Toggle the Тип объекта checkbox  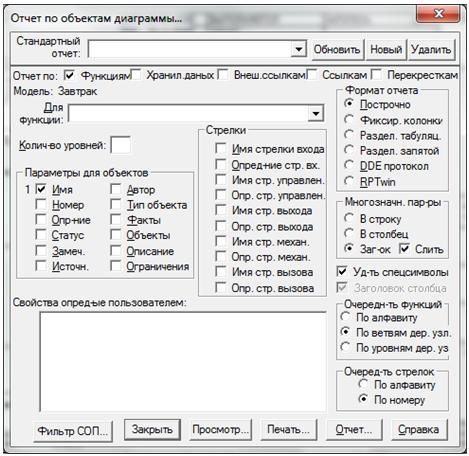pos(116,204)
